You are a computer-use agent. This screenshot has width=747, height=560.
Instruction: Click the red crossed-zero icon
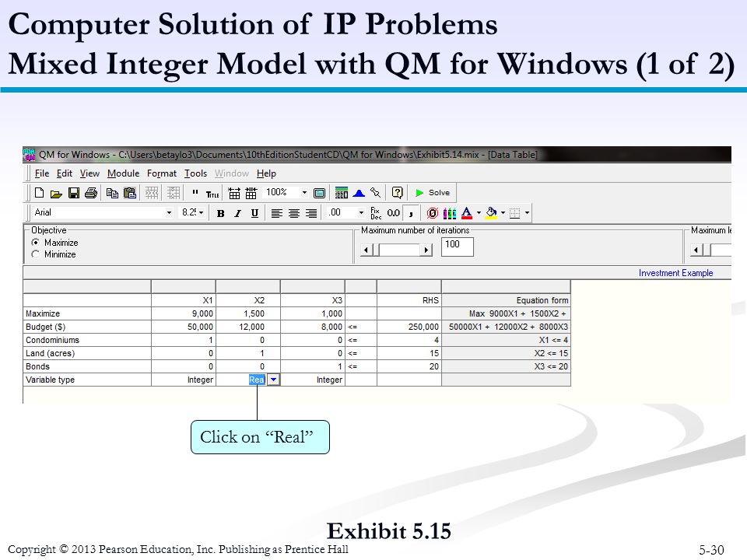click(432, 213)
